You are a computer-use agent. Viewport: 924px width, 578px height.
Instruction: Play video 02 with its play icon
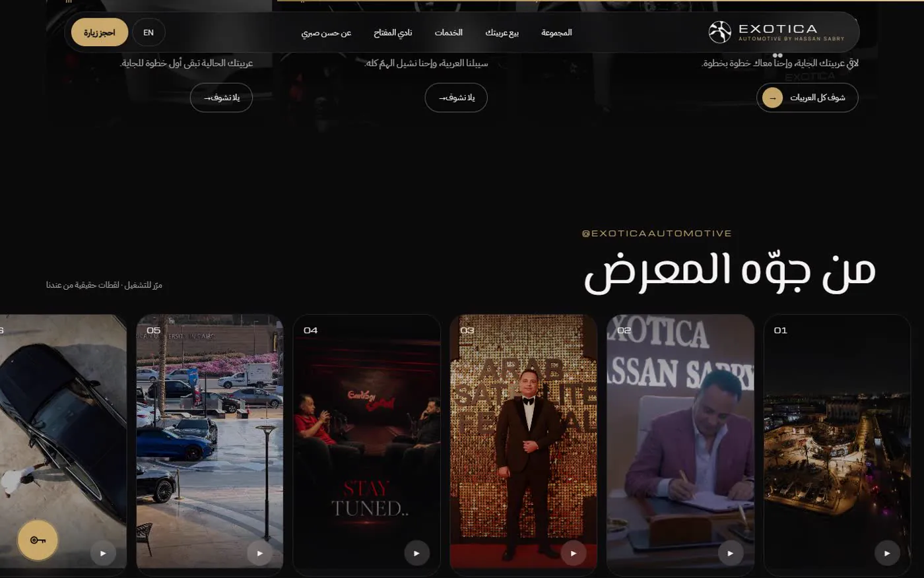[730, 553]
